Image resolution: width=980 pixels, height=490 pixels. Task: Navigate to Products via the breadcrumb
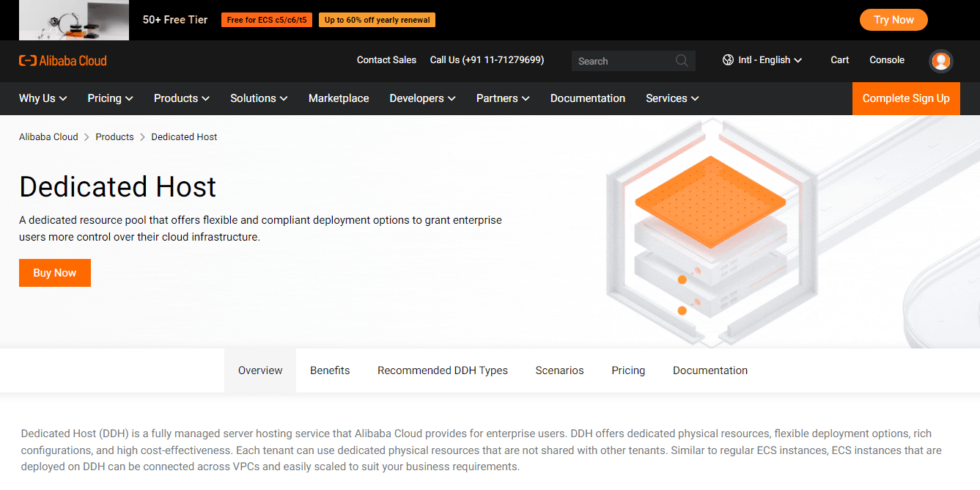point(114,136)
